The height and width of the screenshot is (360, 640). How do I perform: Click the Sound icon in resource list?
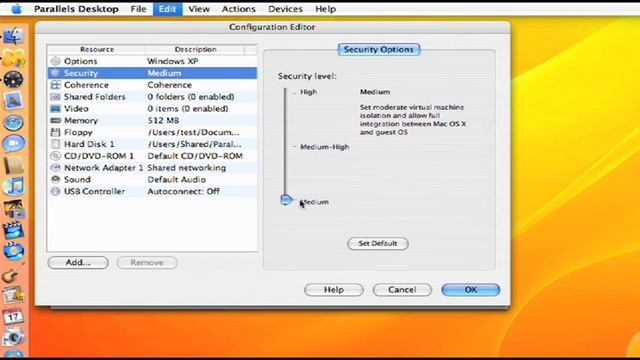click(56, 180)
